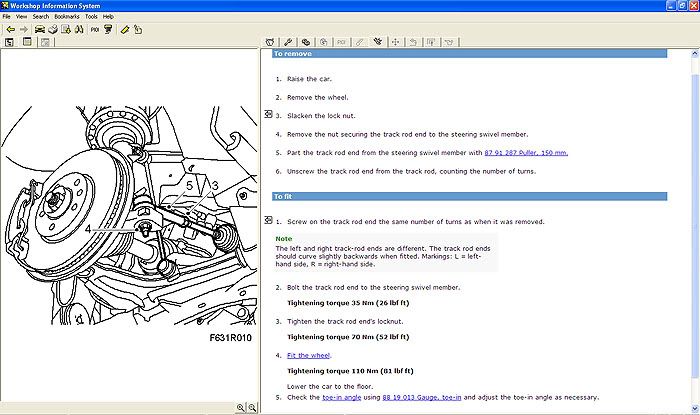Select the yellow highlighter pen icon
Viewport: 700px width, 415px height.
coord(125,30)
